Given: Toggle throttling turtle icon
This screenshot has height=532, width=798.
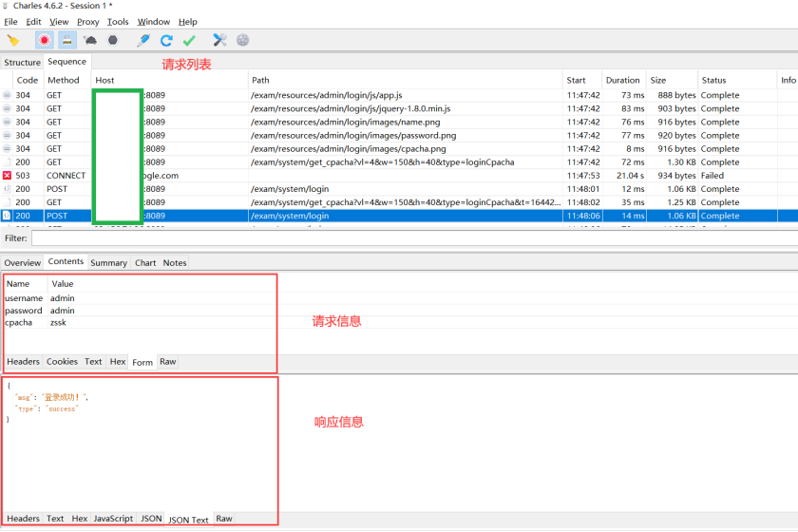Looking at the screenshot, I should (x=90, y=40).
